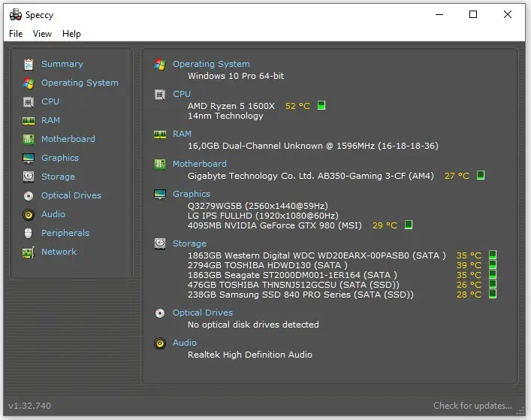Click the Motherboard icon in the sidebar

click(x=29, y=139)
